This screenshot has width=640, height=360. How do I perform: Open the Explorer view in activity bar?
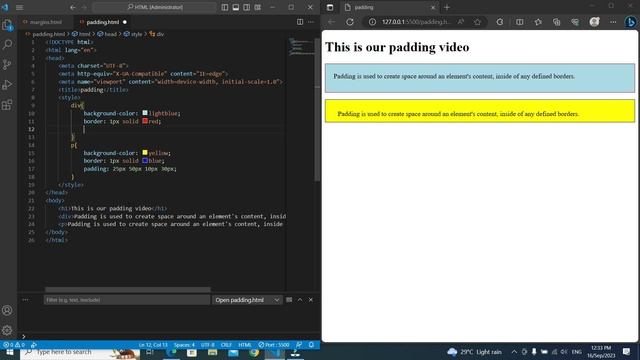7,25
